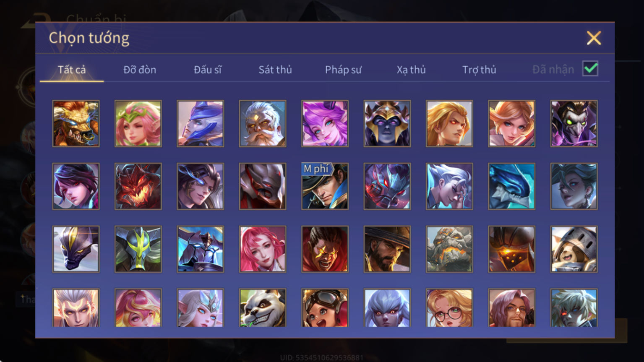Select the golden bull hero portrait
Screen dimensions: 644x362
[76, 123]
